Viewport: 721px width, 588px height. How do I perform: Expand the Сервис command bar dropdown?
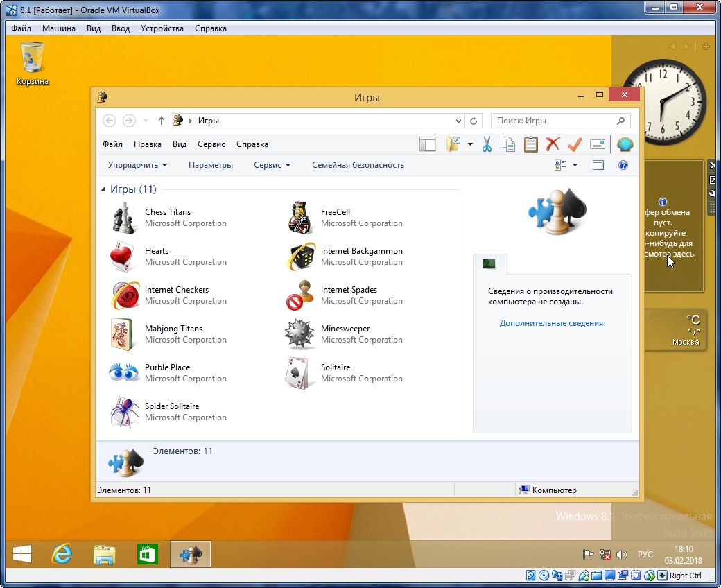point(272,165)
